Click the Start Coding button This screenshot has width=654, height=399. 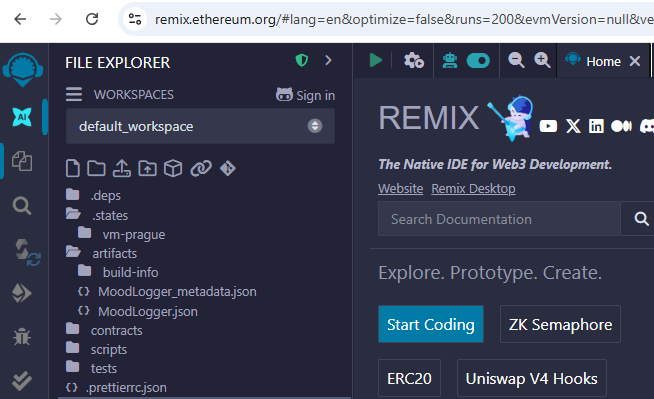[431, 324]
